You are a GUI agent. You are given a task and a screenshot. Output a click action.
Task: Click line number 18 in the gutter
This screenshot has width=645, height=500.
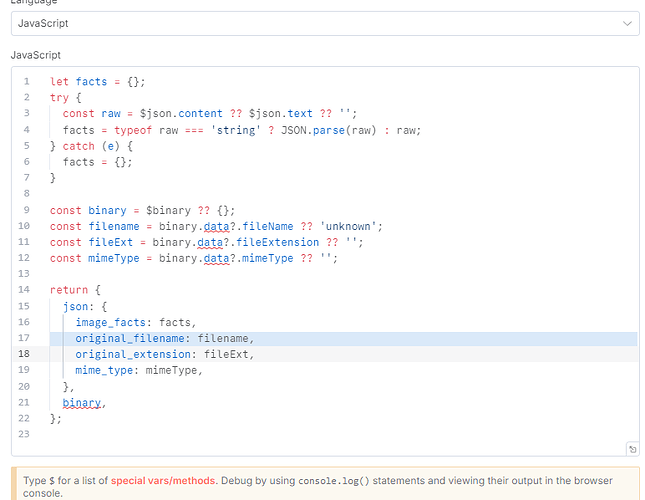click(24, 354)
